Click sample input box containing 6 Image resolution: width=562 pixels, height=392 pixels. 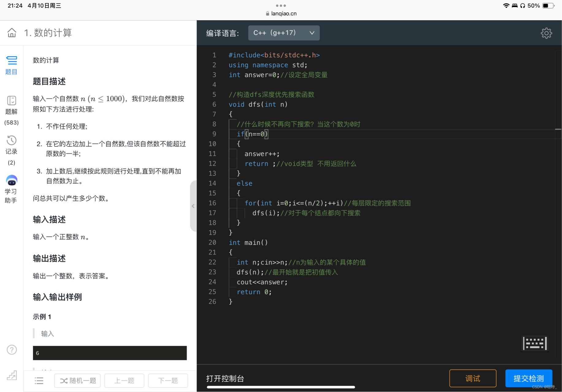tap(110, 353)
